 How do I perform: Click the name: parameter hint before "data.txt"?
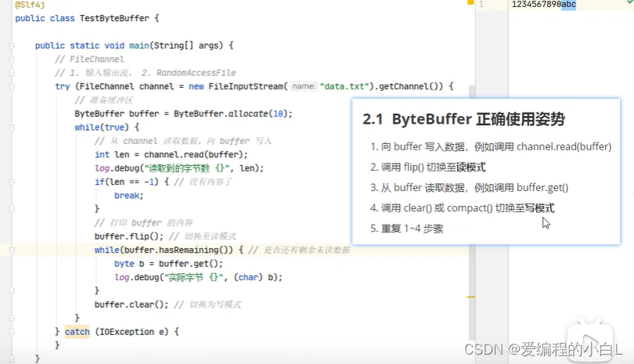[x=303, y=86]
